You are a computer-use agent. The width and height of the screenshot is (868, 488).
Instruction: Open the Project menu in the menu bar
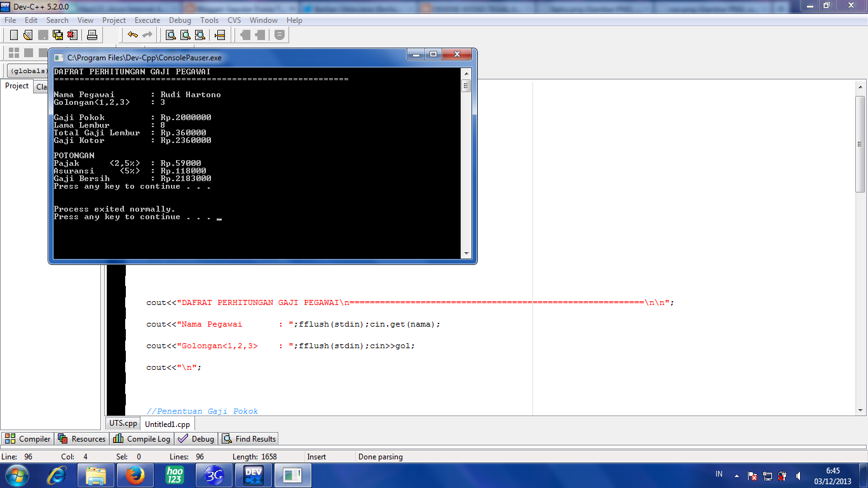114,20
